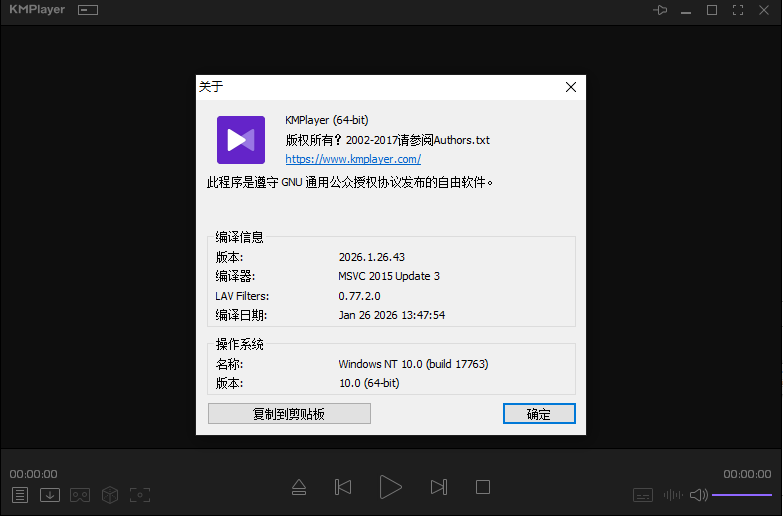Close the 关于 dialog with X

[x=571, y=87]
